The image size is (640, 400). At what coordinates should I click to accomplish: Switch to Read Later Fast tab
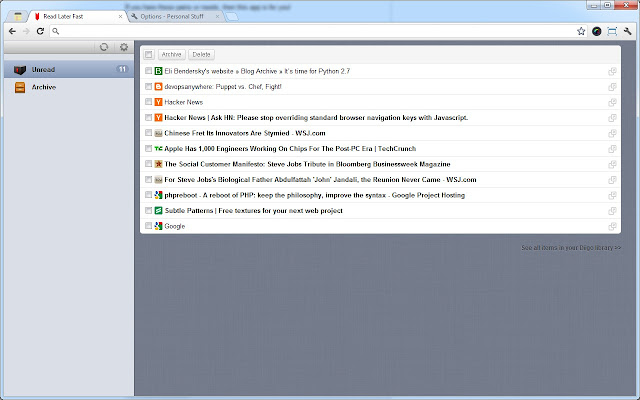(x=76, y=16)
